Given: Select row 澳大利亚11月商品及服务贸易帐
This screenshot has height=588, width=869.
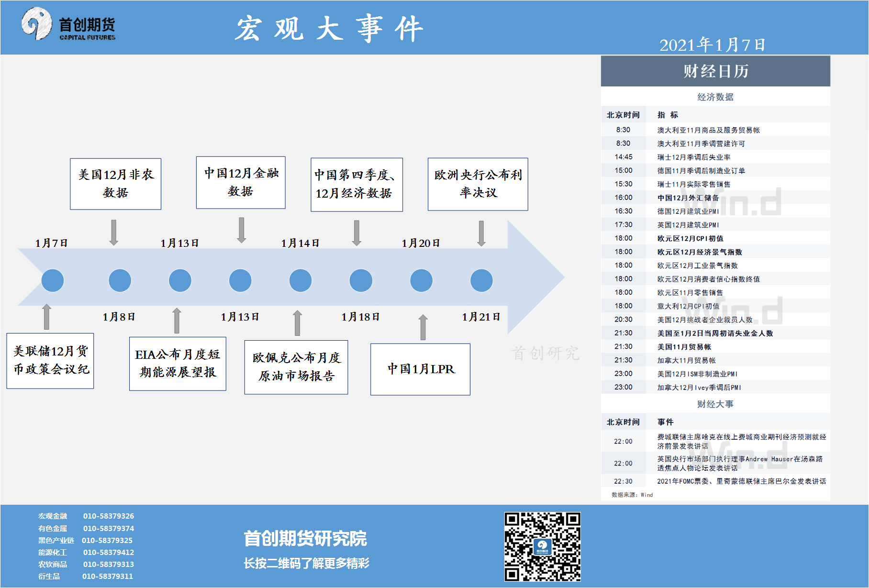Looking at the screenshot, I should (x=715, y=130).
